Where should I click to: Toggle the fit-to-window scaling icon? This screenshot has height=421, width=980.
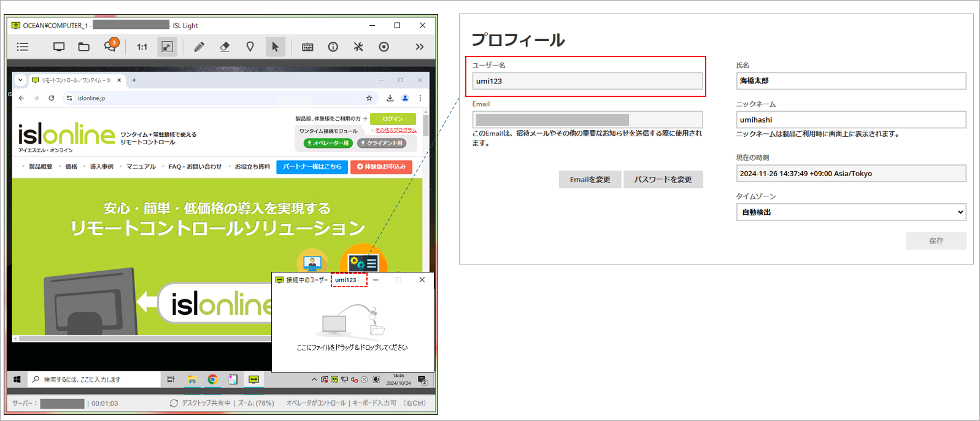pos(167,47)
